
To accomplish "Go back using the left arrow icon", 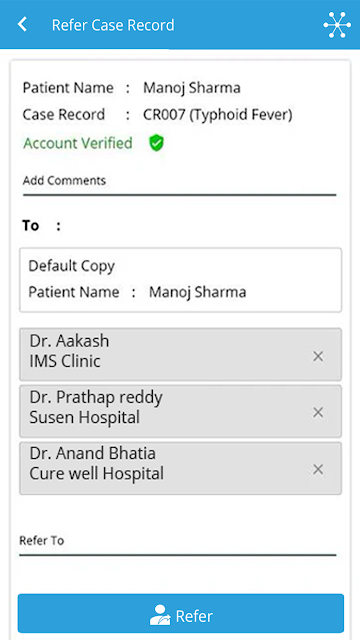I will click(22, 24).
